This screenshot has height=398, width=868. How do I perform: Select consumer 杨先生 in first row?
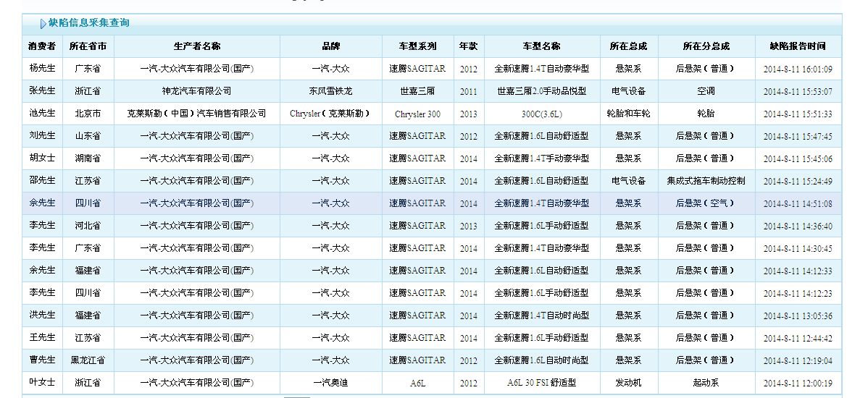pyautogui.click(x=42, y=69)
